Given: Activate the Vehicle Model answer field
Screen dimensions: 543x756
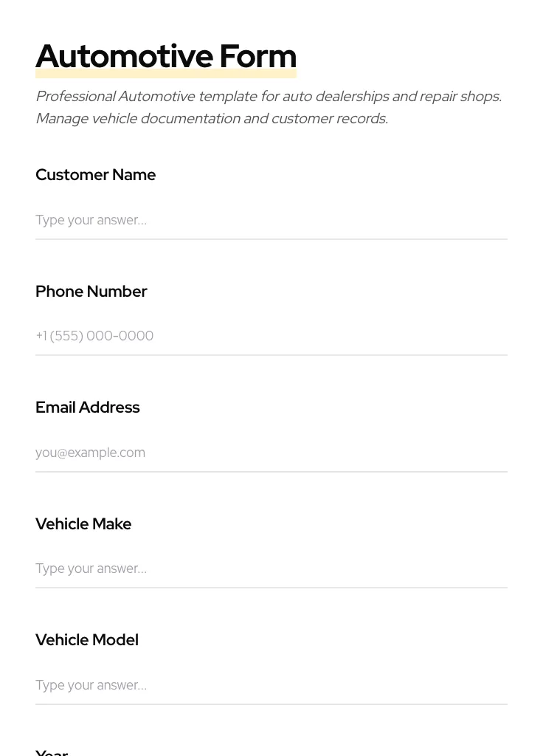Looking at the screenshot, I should click(271, 685).
